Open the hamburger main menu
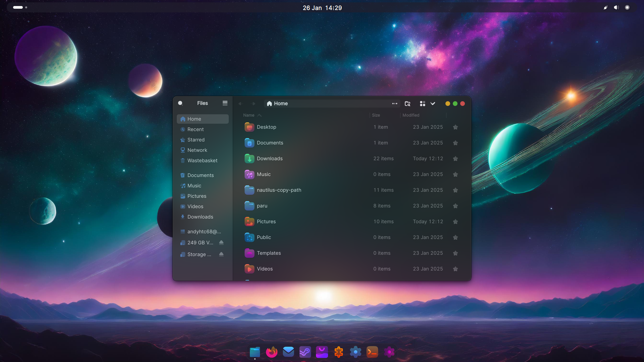This screenshot has width=644, height=362. coord(225,103)
